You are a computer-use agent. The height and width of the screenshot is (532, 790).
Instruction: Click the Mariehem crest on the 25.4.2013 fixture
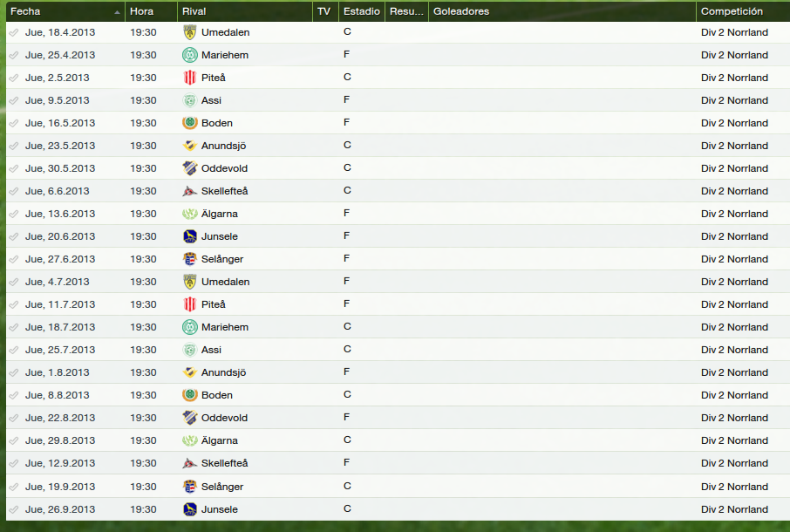pyautogui.click(x=189, y=55)
